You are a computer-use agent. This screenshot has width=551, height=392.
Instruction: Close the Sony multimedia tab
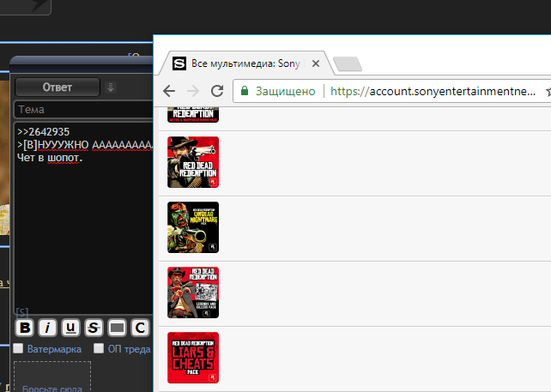pyautogui.click(x=316, y=63)
